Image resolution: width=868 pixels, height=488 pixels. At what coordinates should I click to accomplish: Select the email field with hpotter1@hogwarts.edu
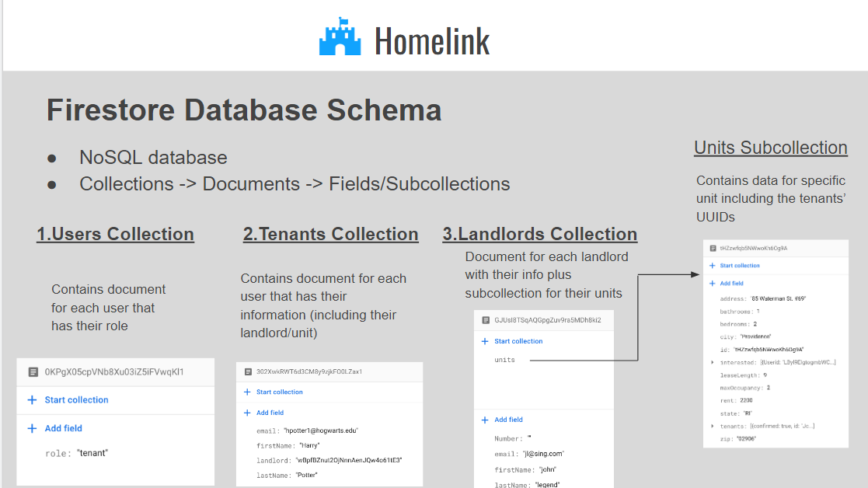[306, 430]
